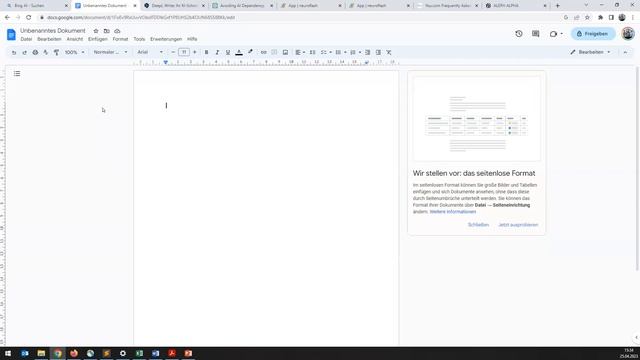Click the insert image icon
640x360 pixels.
click(285, 52)
